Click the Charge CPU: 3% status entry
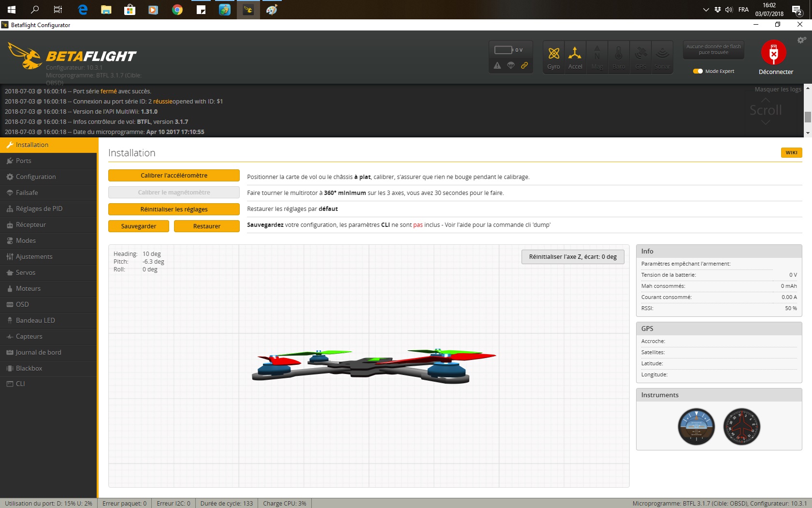The height and width of the screenshot is (508, 812). [285, 503]
